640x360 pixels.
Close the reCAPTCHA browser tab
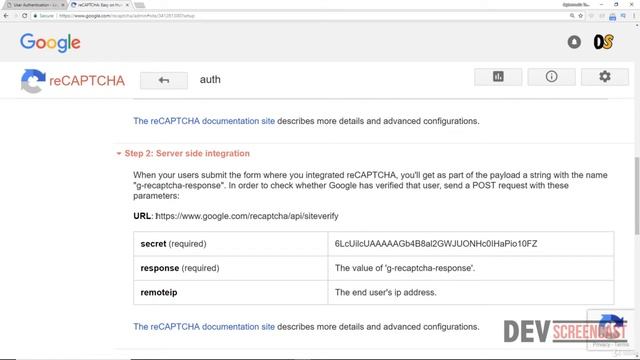point(127,5)
